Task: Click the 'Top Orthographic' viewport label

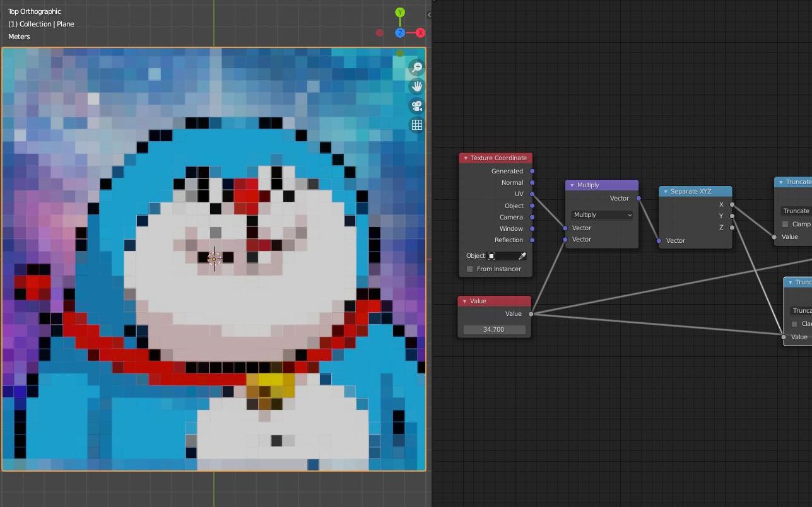Action: point(35,11)
